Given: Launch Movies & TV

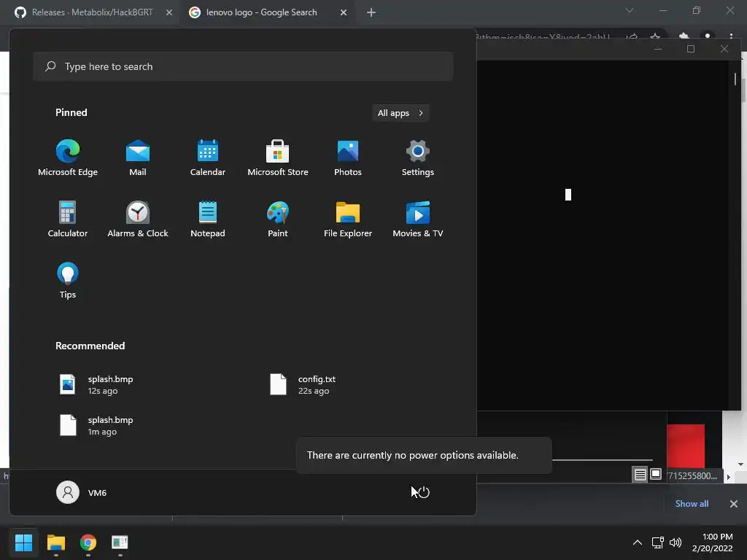Looking at the screenshot, I should pos(418,219).
